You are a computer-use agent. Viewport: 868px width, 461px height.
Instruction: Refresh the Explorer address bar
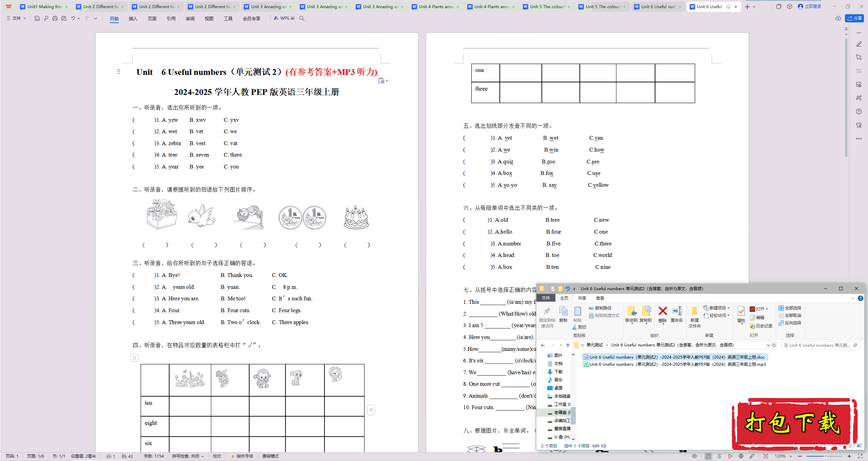point(774,345)
